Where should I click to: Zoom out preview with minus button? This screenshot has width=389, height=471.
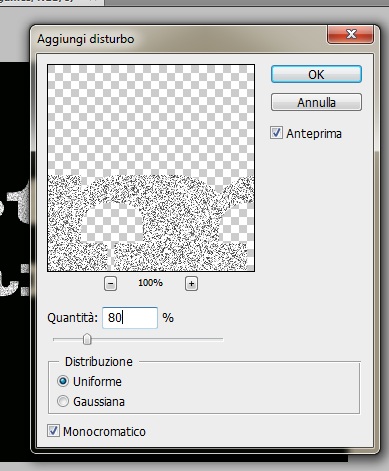[x=110, y=284]
